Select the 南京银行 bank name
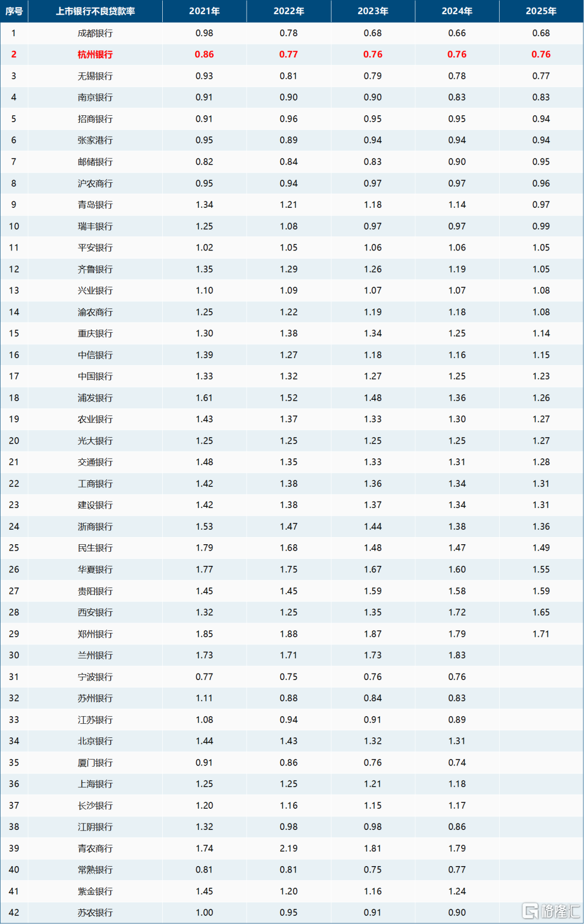Screen dimensions: 584x924 click(x=95, y=97)
